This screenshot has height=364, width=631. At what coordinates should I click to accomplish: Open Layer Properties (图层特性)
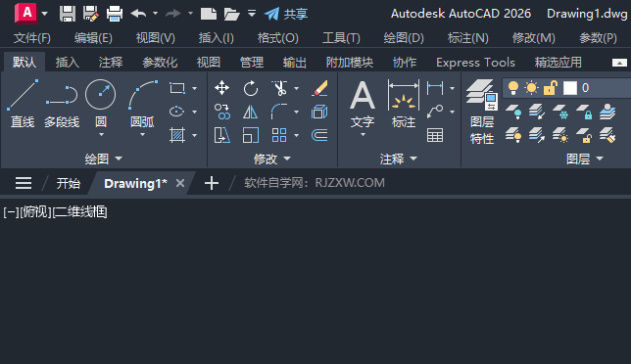click(x=482, y=112)
